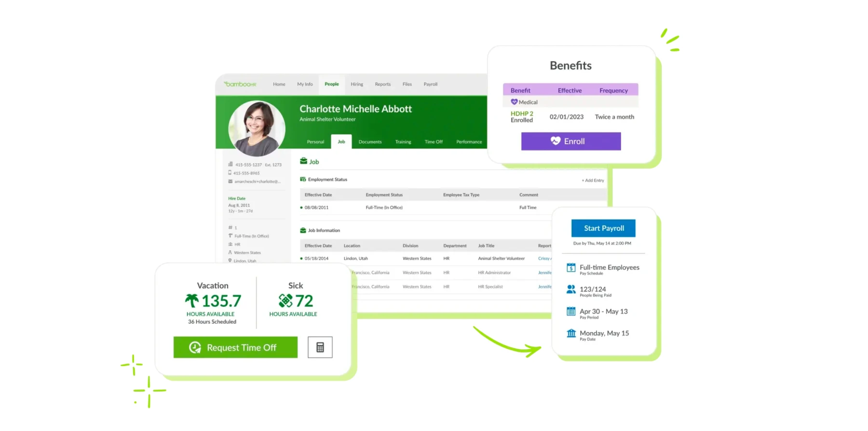Click the employee number hash icon
The image size is (868, 431).
pos(230,228)
